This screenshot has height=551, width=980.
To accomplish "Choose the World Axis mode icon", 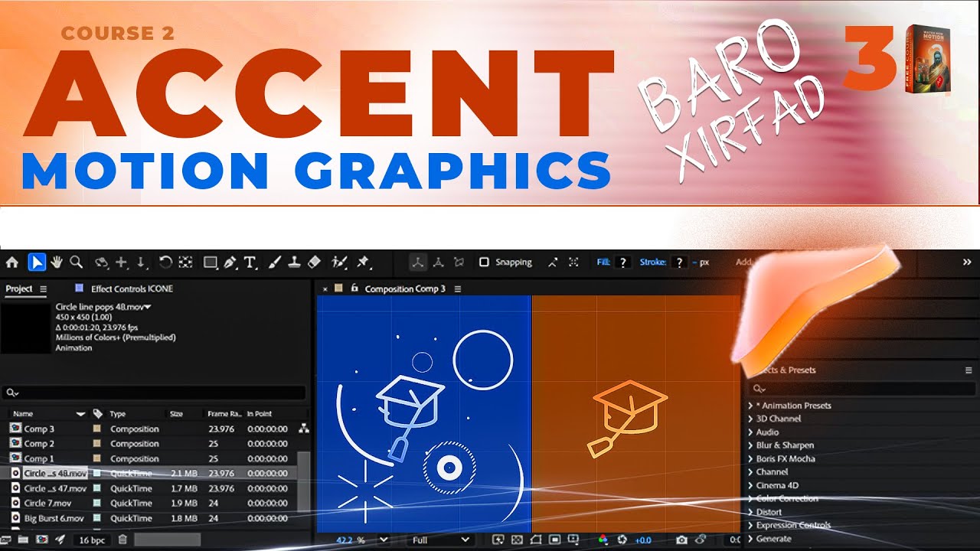I will (438, 262).
